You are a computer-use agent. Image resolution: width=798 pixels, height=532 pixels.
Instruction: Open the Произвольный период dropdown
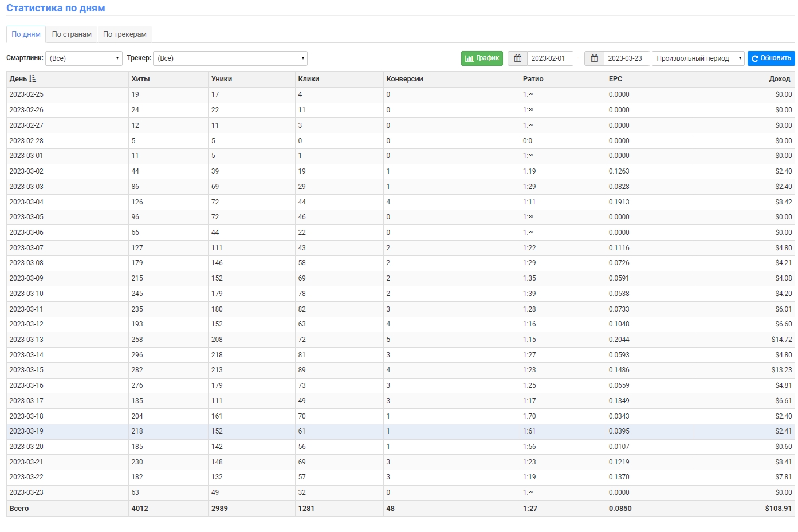coord(698,58)
